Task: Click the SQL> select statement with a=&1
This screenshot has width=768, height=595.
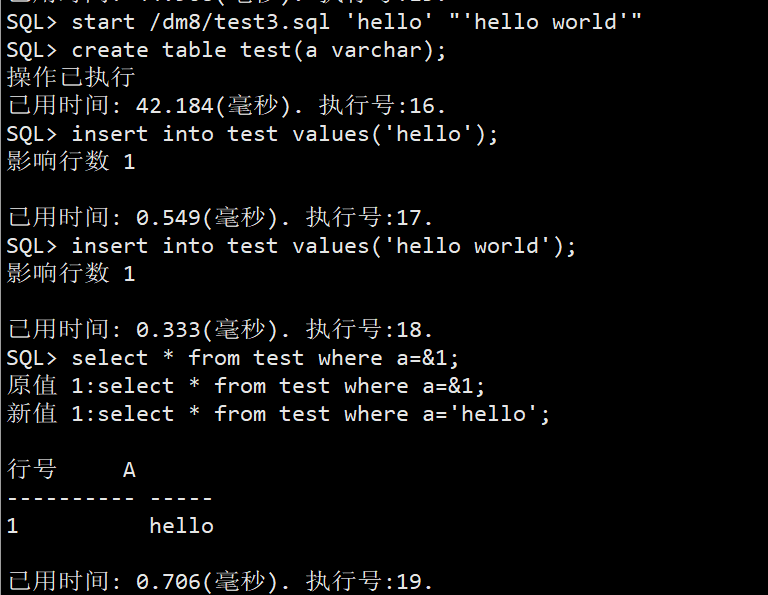Action: pyautogui.click(x=265, y=357)
